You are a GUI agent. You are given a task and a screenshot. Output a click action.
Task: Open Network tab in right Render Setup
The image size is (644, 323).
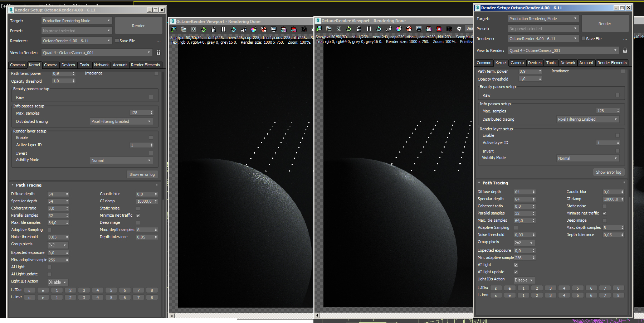click(x=568, y=63)
